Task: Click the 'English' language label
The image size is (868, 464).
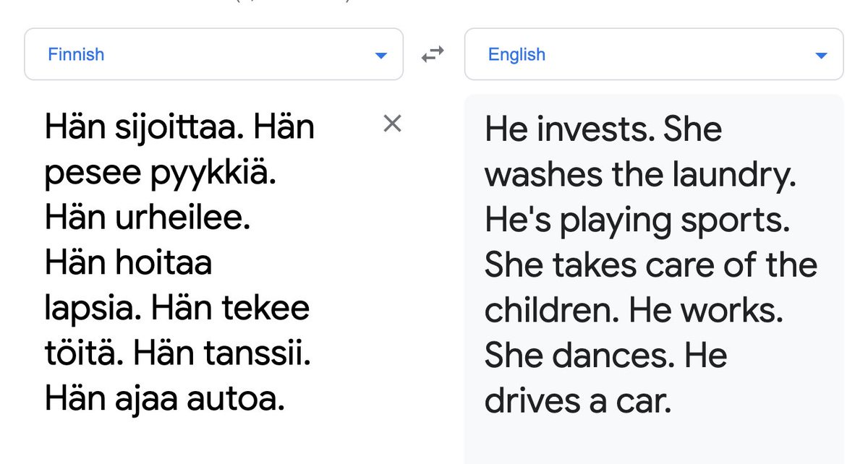Action: click(516, 54)
